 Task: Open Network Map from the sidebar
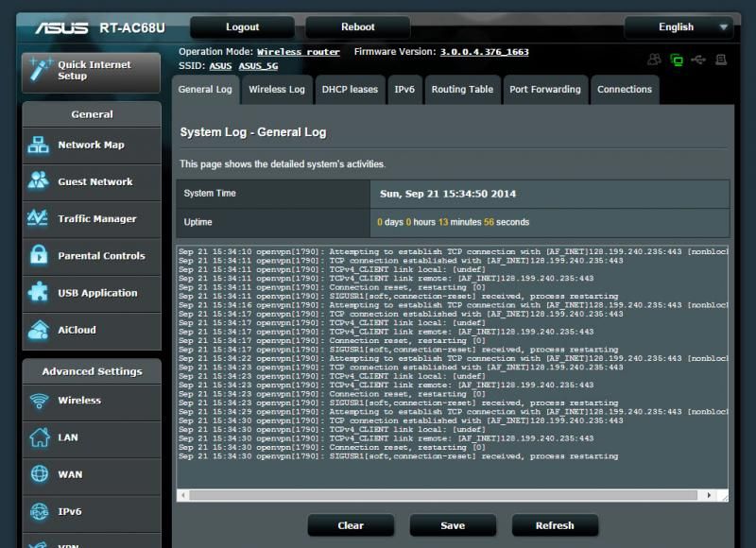[91, 146]
